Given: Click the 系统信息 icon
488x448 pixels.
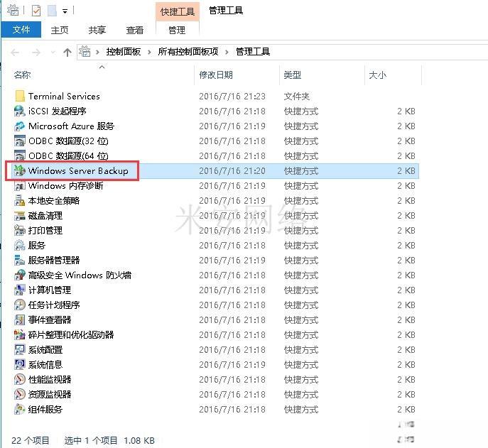Looking at the screenshot, I should [x=20, y=364].
